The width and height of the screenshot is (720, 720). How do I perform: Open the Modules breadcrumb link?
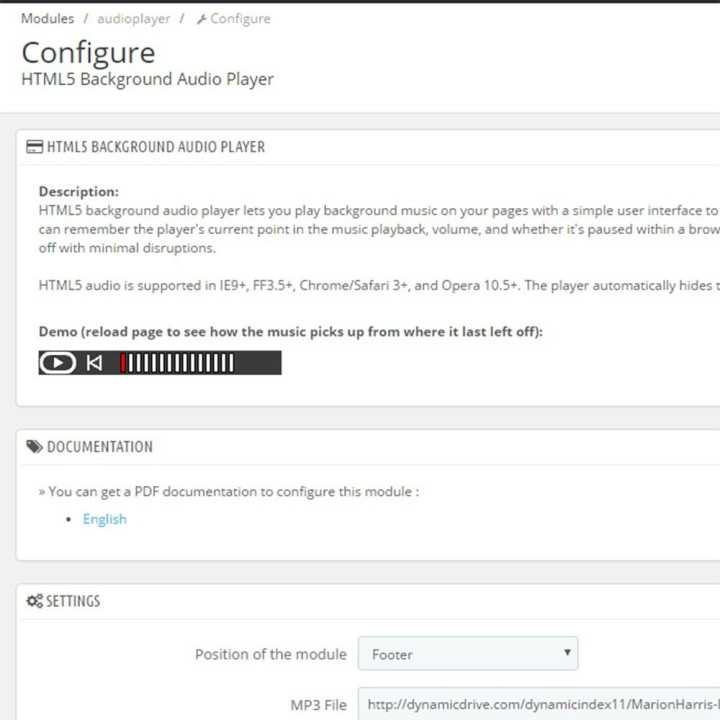coord(47,18)
